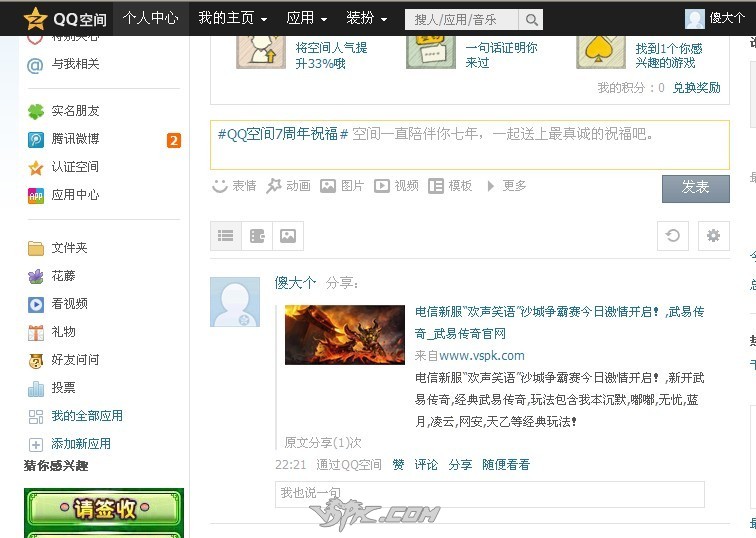Viewport: 756px width, 538px height.
Task: Choose 模板 template for post
Action: pyautogui.click(x=450, y=186)
